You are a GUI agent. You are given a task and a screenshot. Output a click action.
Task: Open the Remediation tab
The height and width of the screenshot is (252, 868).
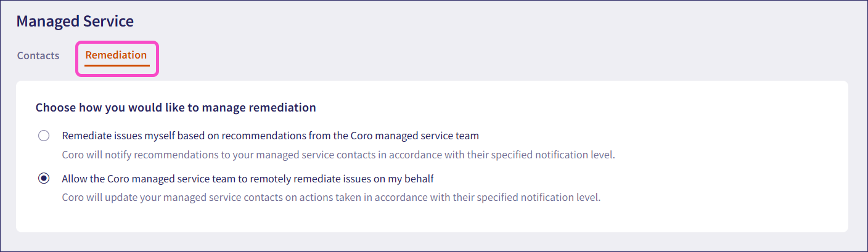[x=116, y=55]
